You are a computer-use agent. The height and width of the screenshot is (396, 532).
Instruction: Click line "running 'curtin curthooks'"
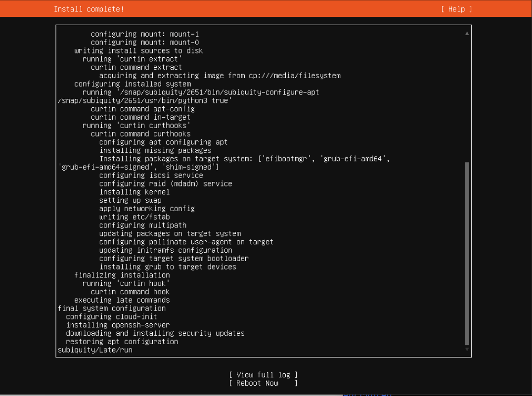click(136, 126)
